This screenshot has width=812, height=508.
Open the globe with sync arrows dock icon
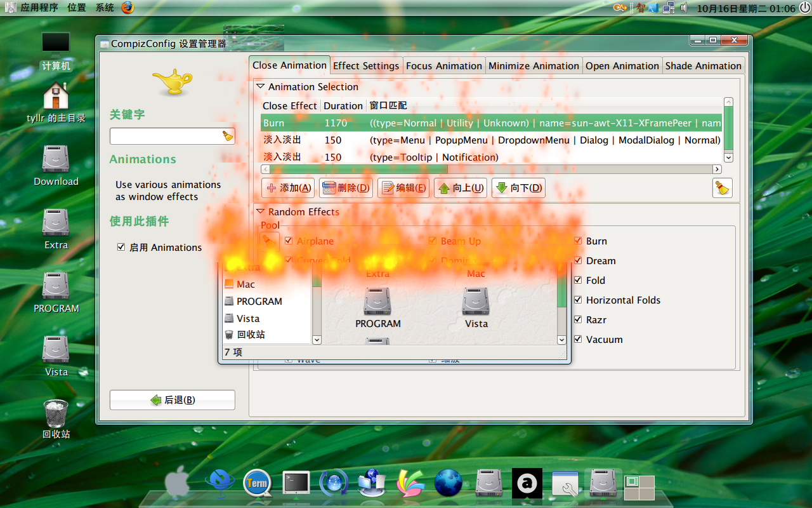tap(334, 483)
